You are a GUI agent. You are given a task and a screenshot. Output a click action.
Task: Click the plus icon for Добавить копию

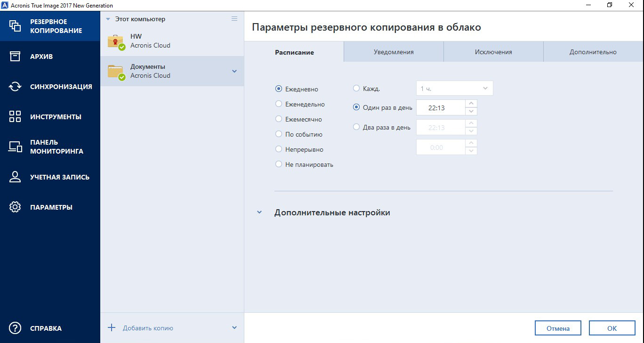point(112,327)
